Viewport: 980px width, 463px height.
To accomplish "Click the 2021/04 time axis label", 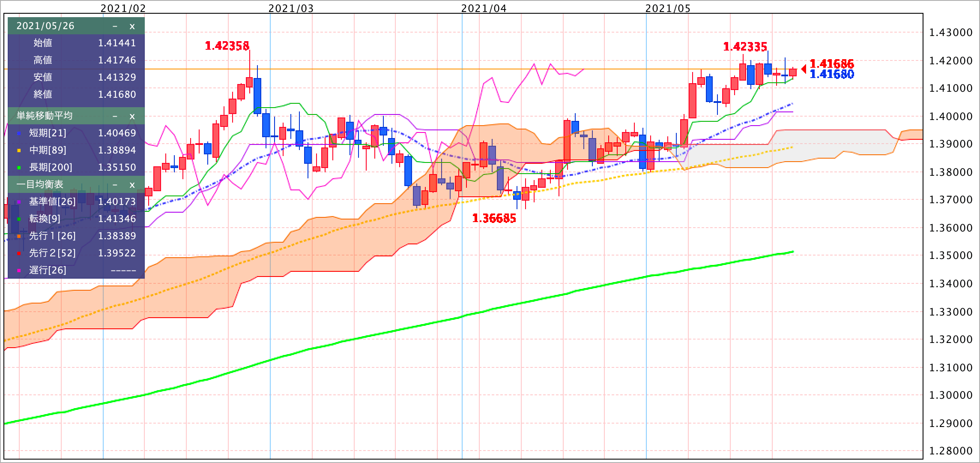I will pyautogui.click(x=484, y=8).
